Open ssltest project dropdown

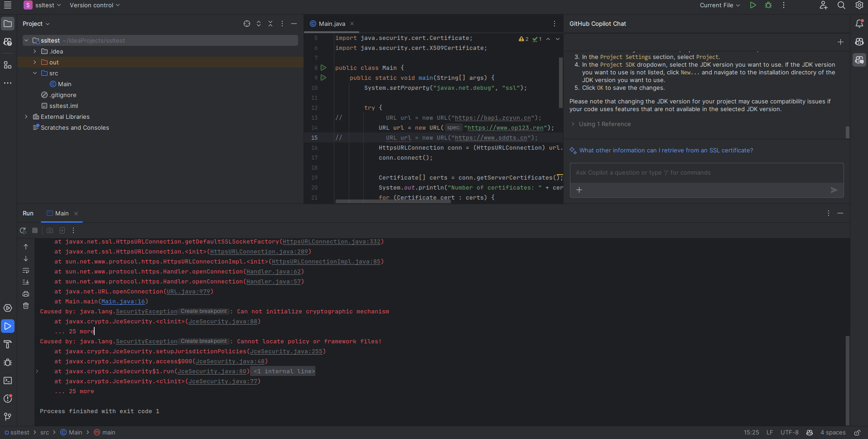pyautogui.click(x=42, y=5)
